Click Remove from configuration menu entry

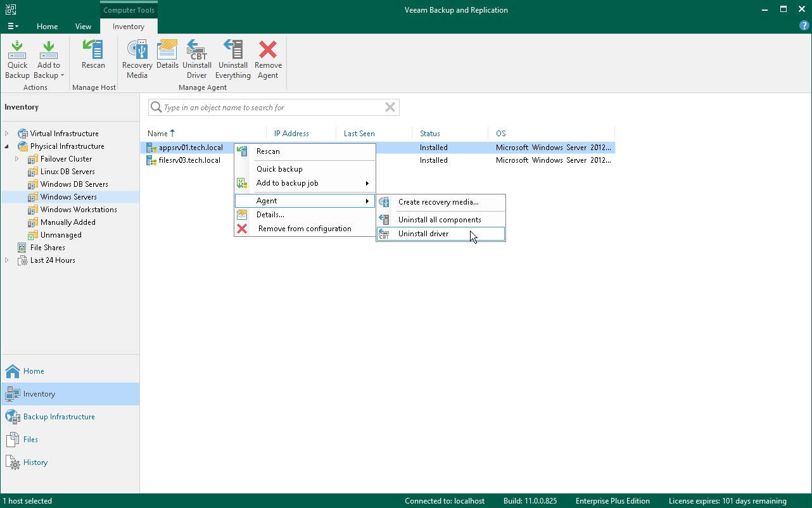point(305,229)
